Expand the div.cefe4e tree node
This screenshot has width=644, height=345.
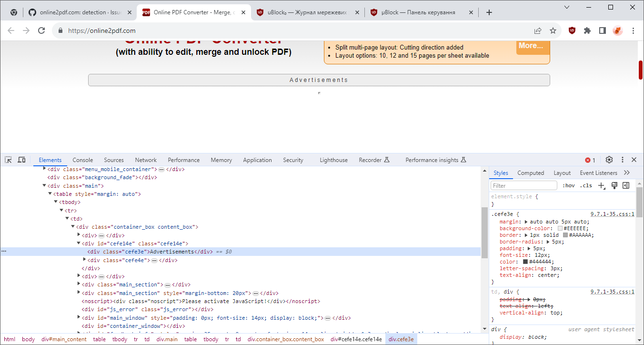[x=84, y=260]
